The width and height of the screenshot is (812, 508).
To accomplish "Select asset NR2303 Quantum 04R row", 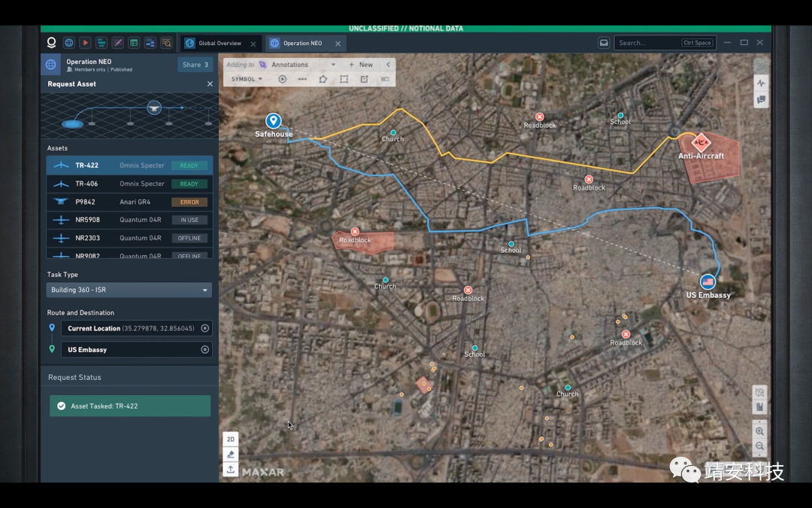I will (x=129, y=238).
